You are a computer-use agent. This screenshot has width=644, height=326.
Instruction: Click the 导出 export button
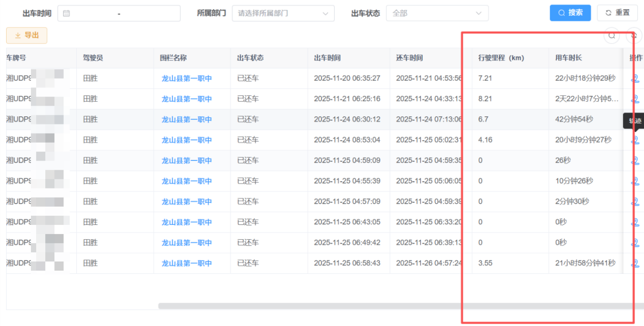(x=26, y=35)
